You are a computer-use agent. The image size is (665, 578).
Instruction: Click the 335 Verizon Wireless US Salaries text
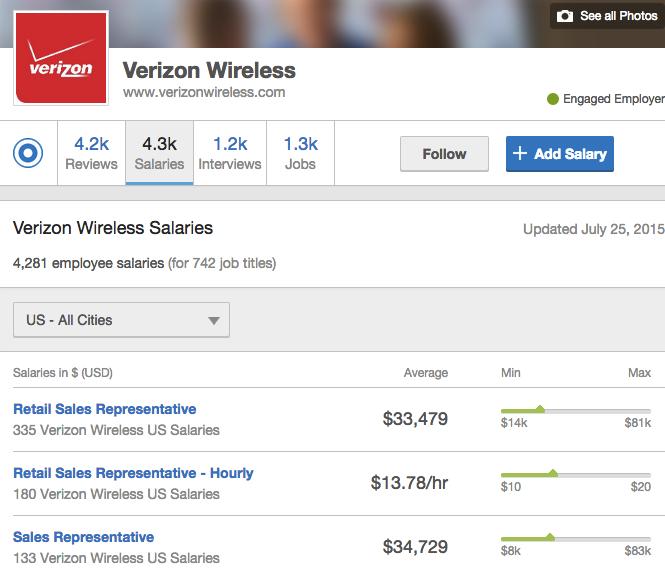[x=116, y=430]
